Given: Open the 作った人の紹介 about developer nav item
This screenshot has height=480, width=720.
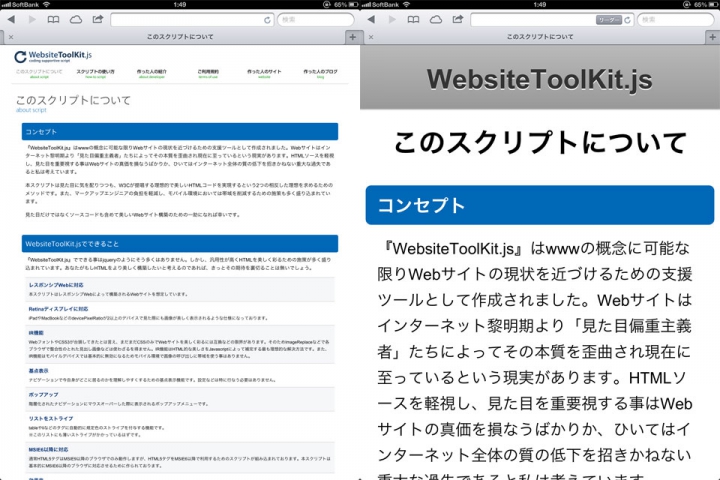Looking at the screenshot, I should (x=152, y=73).
